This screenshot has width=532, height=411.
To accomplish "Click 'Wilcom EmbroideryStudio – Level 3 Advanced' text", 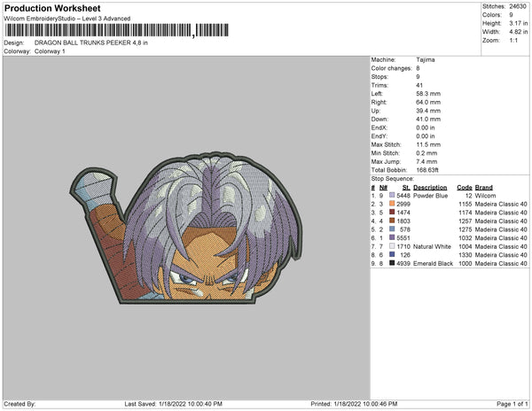I will (66, 19).
